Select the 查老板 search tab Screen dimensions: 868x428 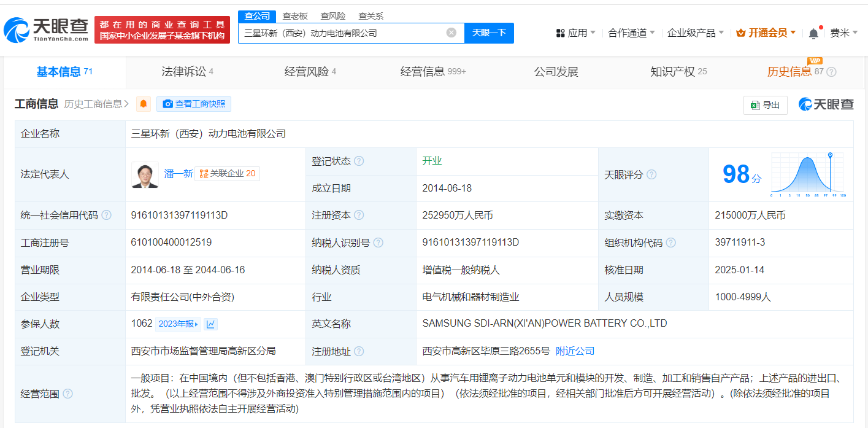(295, 16)
